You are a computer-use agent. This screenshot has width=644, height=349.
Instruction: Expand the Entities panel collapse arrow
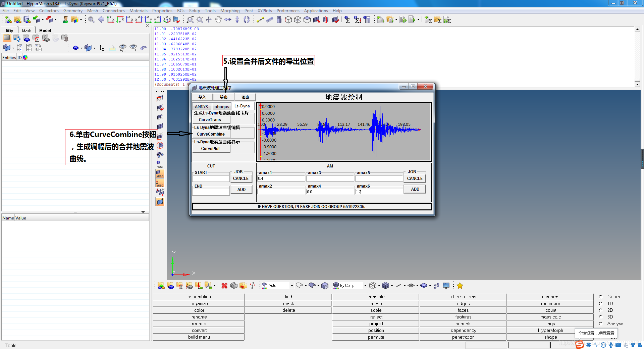143,212
